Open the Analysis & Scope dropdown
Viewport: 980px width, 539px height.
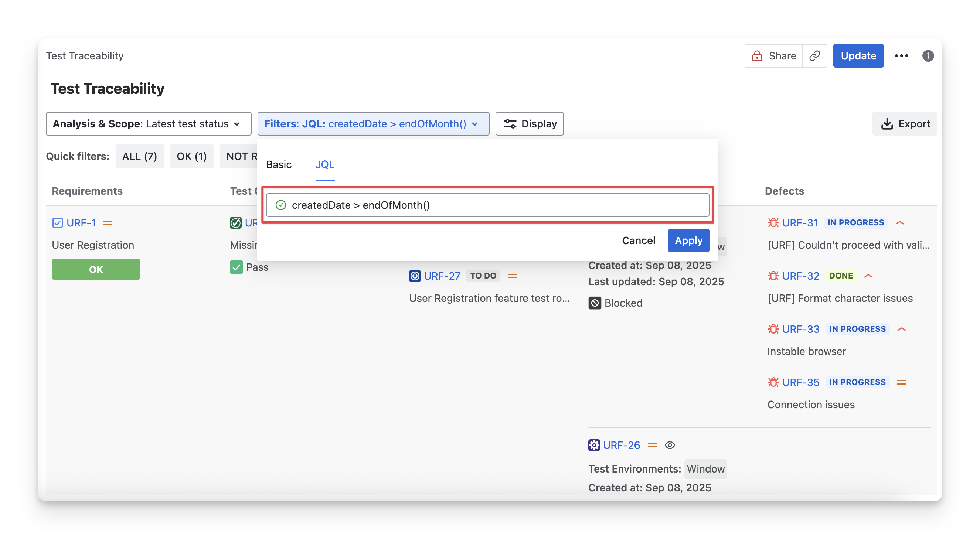coord(149,124)
